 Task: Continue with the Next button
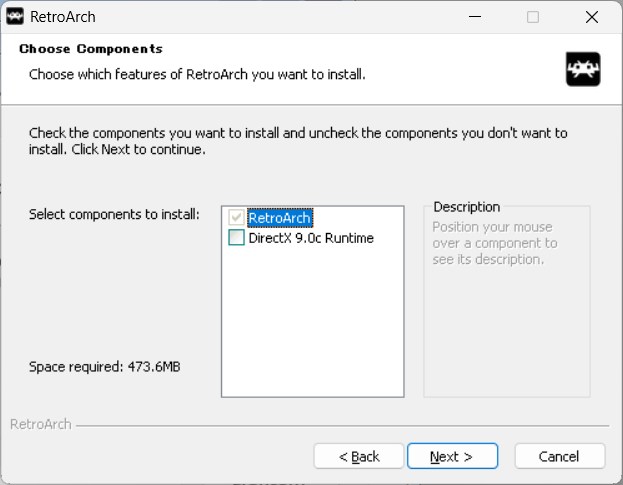point(452,456)
